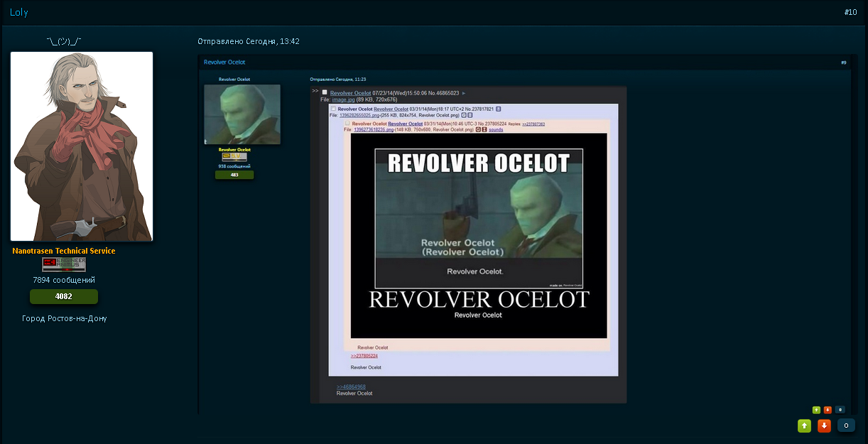Upvote post #10 with large green arrow
Image resolution: width=868 pixels, height=444 pixels.
(804, 426)
